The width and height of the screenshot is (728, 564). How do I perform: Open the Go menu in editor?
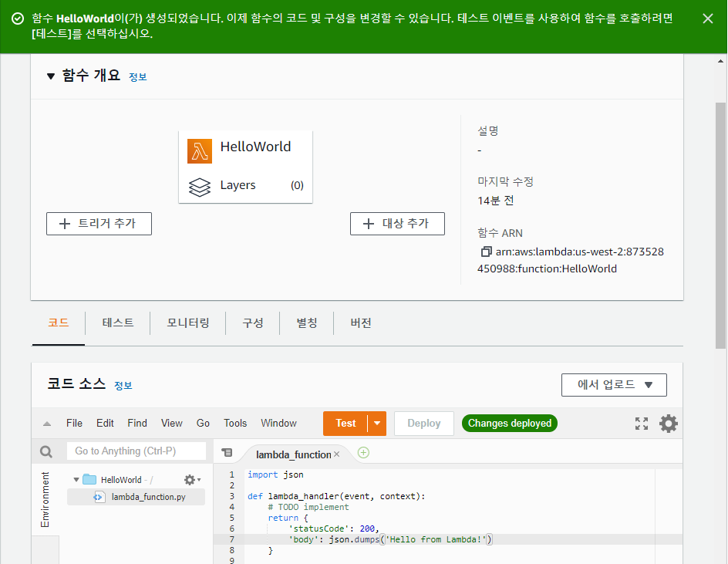203,424
